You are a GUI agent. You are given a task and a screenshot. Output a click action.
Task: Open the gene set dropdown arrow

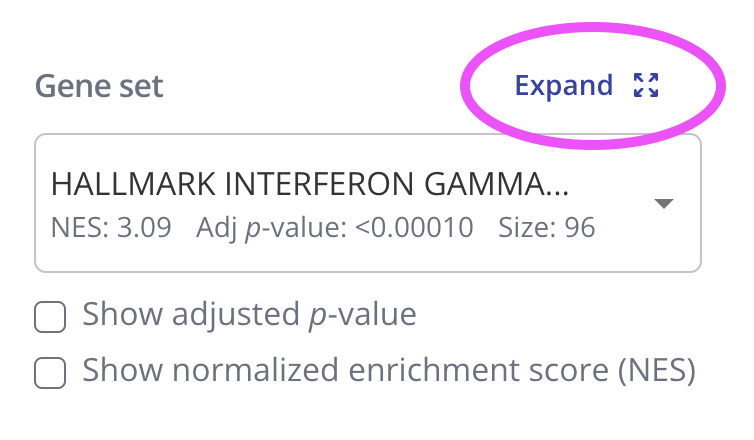click(664, 203)
